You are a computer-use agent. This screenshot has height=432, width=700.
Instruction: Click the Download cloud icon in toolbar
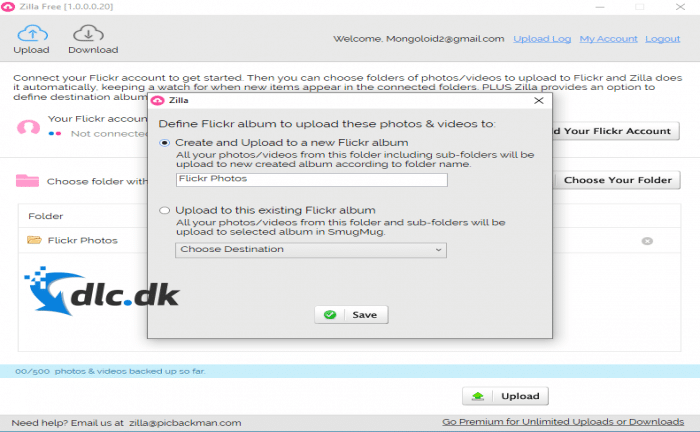pyautogui.click(x=88, y=34)
